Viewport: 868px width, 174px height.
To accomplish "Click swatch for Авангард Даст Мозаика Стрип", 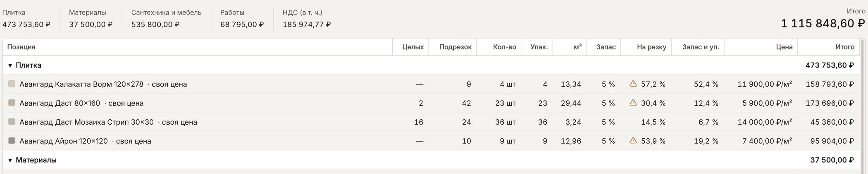I will pyautogui.click(x=12, y=122).
